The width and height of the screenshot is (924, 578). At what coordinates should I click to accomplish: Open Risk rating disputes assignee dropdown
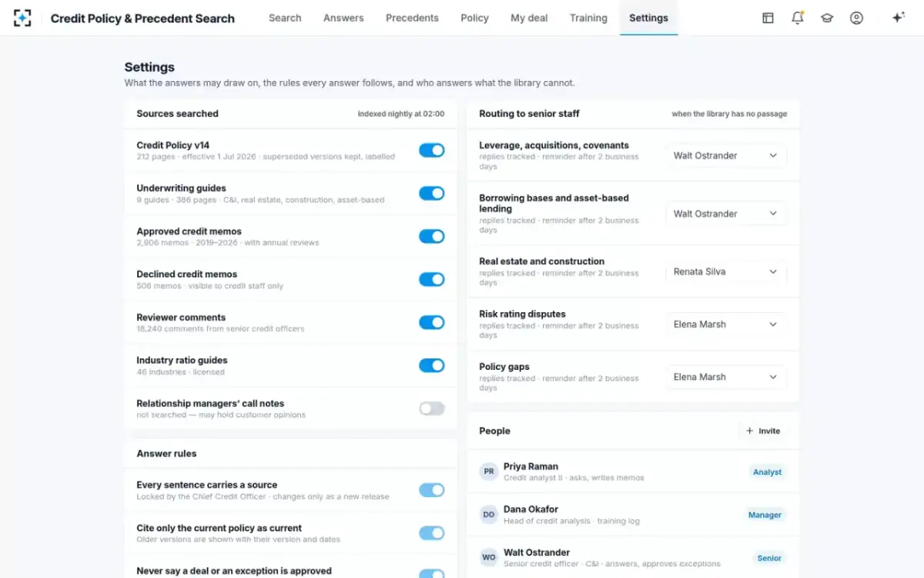726,324
